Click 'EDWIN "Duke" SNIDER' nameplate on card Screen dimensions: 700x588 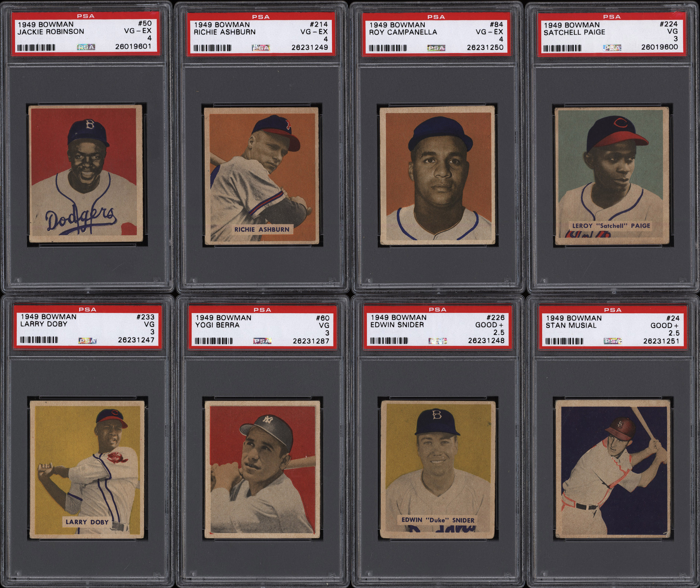tap(438, 520)
